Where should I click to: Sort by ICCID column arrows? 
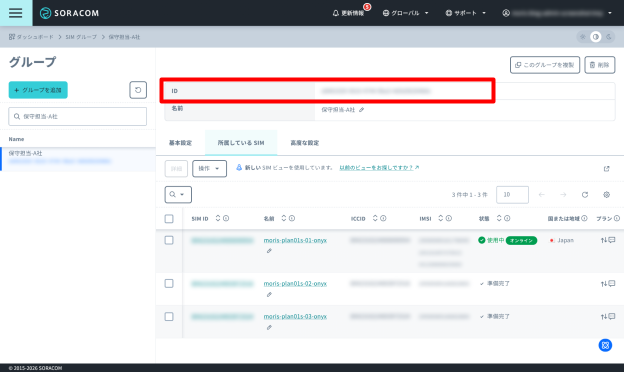pos(375,218)
